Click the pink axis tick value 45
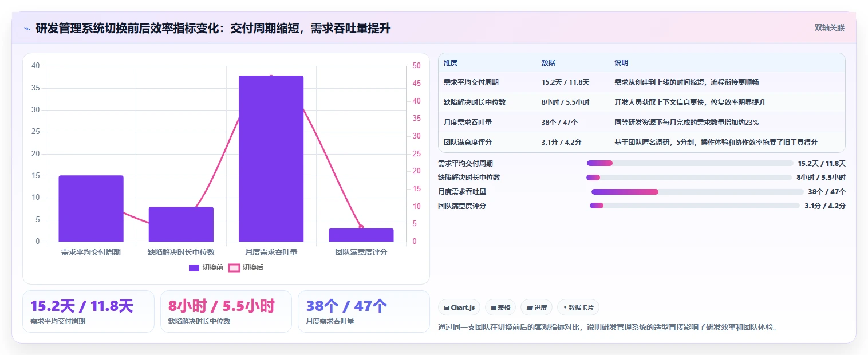The width and height of the screenshot is (868, 355). coord(416,84)
